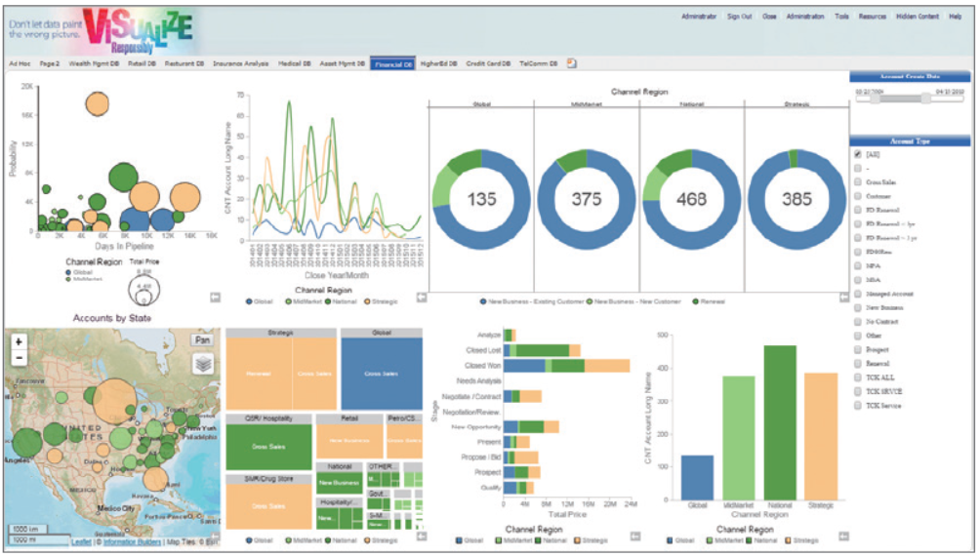Click the new page icon after TelComm DB
This screenshot has width=980, height=557.
point(572,63)
